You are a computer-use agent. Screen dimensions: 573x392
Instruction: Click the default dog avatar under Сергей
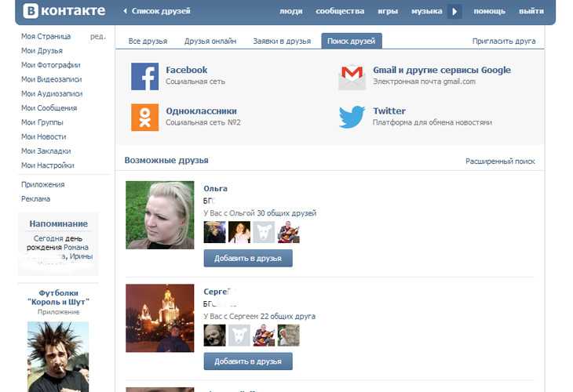(x=239, y=335)
